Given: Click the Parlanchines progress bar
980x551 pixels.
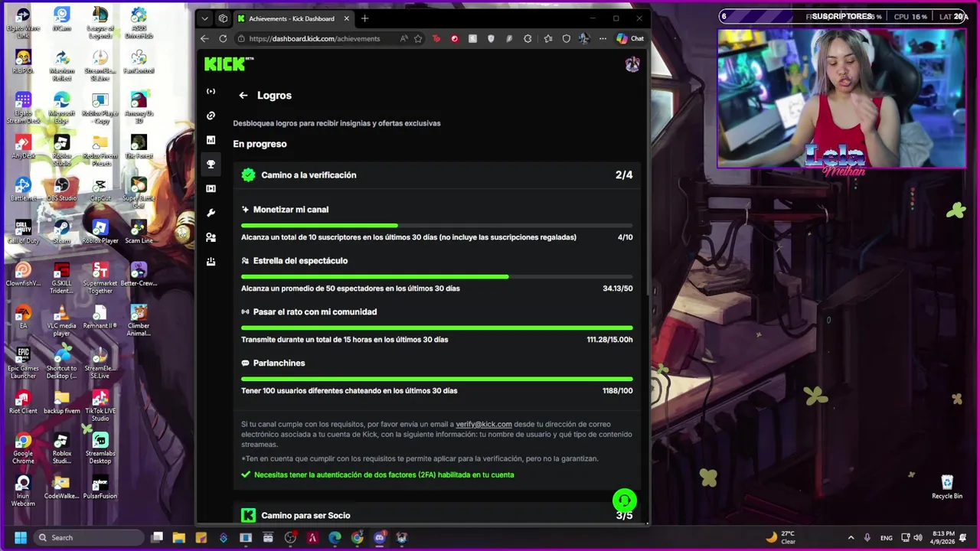Looking at the screenshot, I should click(x=436, y=379).
